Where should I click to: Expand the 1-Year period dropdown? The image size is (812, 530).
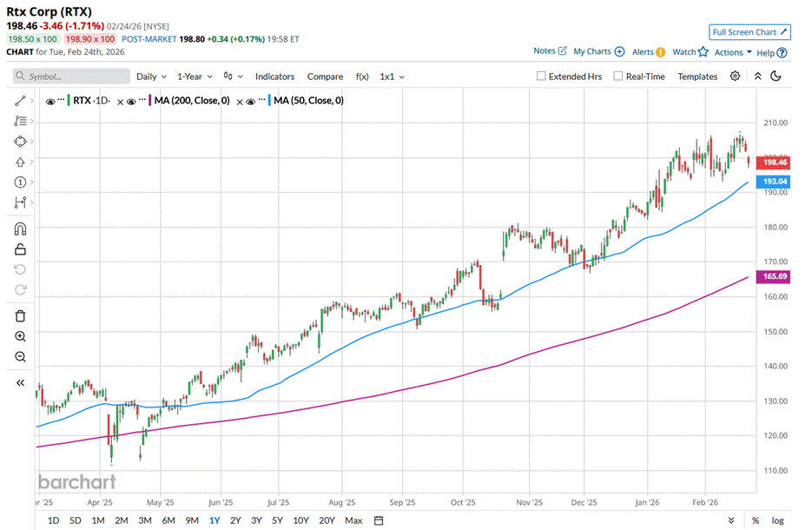pyautogui.click(x=195, y=76)
